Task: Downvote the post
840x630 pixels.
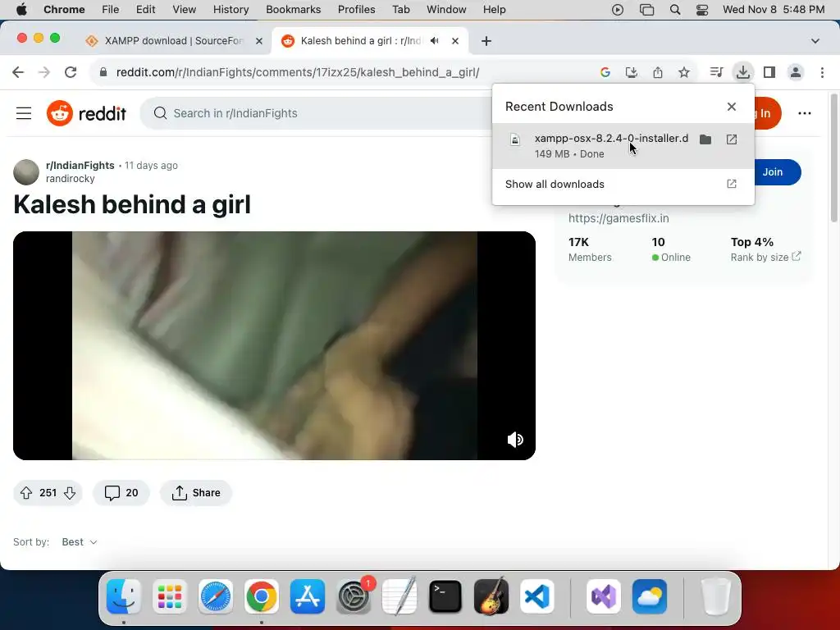Action: click(x=70, y=493)
